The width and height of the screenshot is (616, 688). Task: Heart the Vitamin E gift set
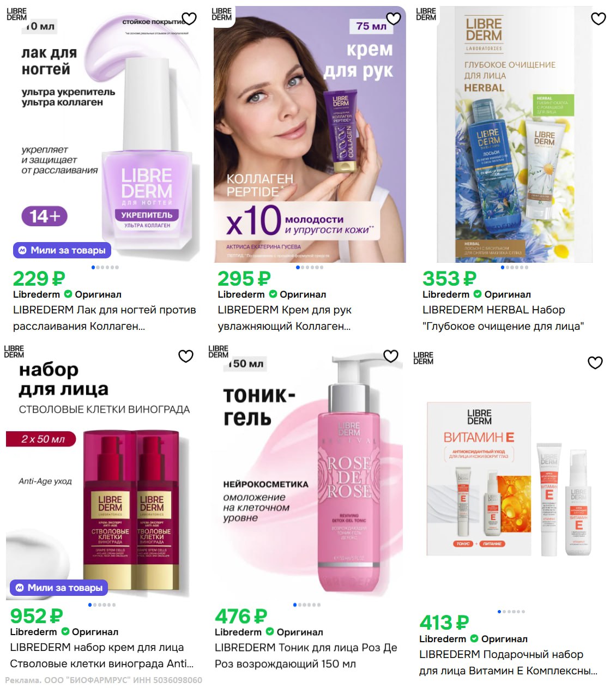(595, 363)
